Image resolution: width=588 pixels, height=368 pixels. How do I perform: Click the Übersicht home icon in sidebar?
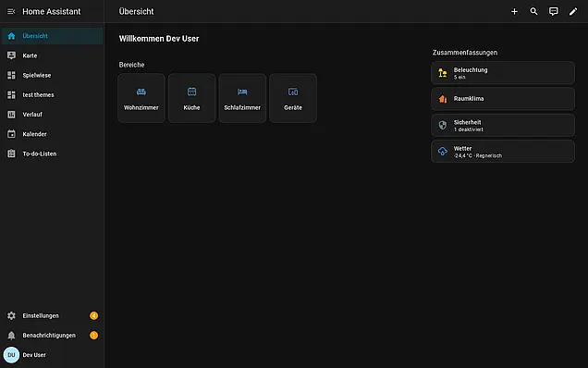pyautogui.click(x=11, y=36)
